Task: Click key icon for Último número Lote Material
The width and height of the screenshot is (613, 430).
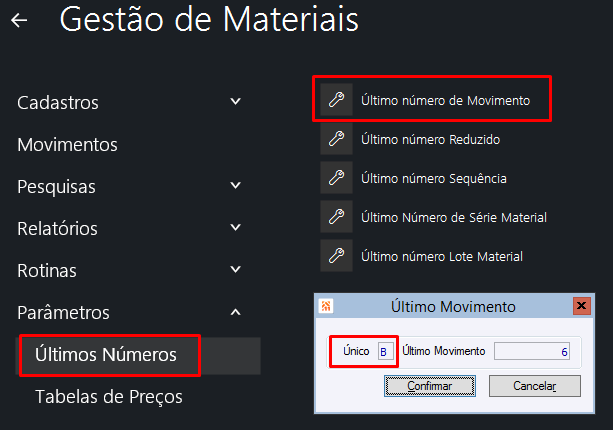Action: pyautogui.click(x=336, y=256)
